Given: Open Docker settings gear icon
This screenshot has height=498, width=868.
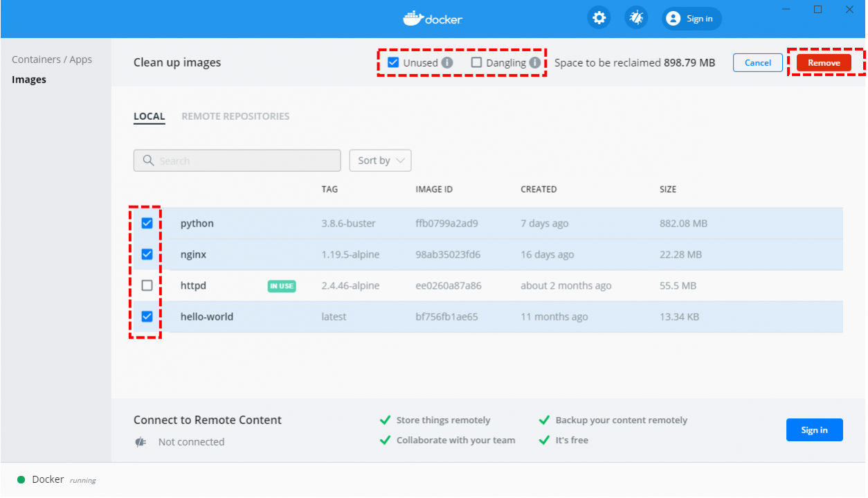Looking at the screenshot, I should tap(599, 18).
